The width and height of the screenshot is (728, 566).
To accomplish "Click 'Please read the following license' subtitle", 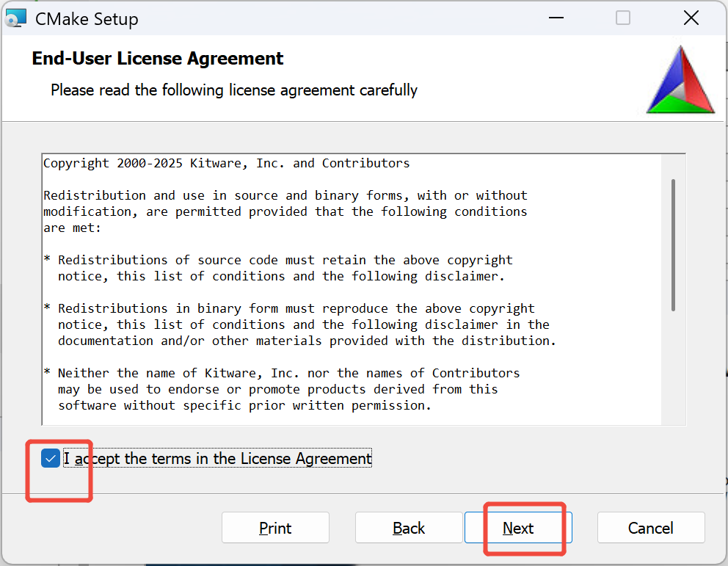I will point(234,90).
